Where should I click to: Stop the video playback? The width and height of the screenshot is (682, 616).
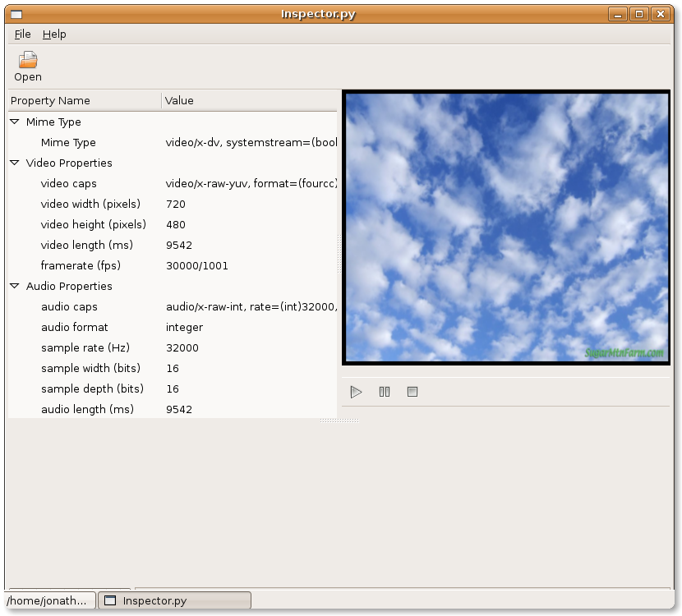point(412,392)
